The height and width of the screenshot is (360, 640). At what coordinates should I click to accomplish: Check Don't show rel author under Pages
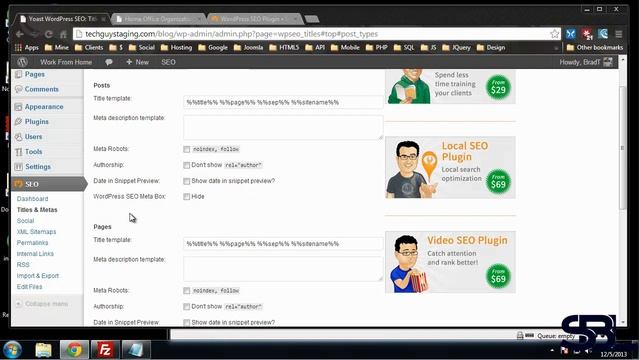(x=187, y=307)
